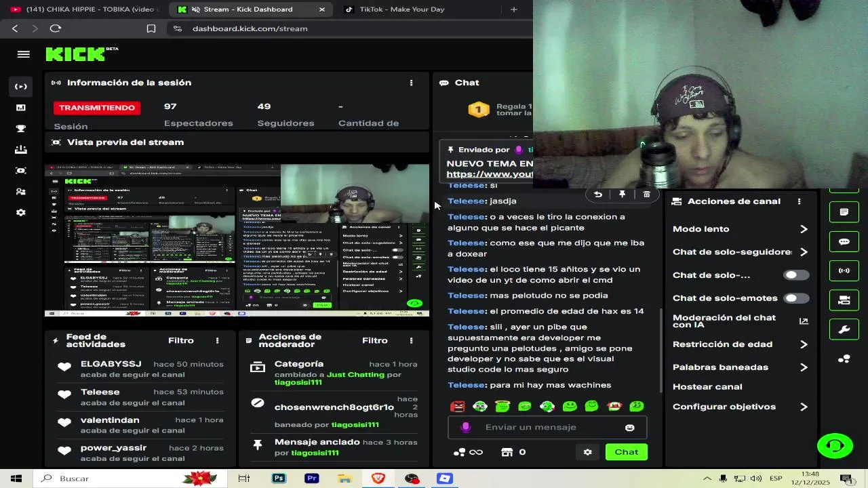Open three-dot menu of Acciones de moderador

(x=411, y=340)
